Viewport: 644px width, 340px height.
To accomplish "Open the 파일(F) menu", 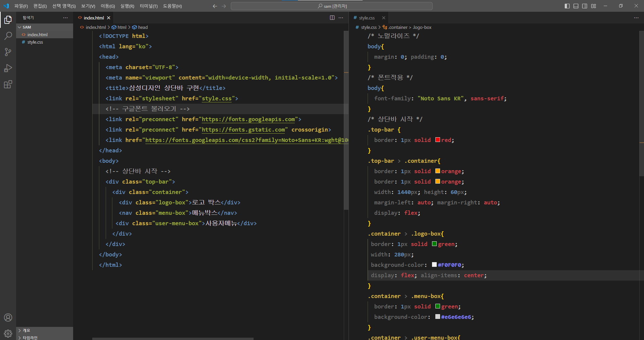I will point(21,6).
